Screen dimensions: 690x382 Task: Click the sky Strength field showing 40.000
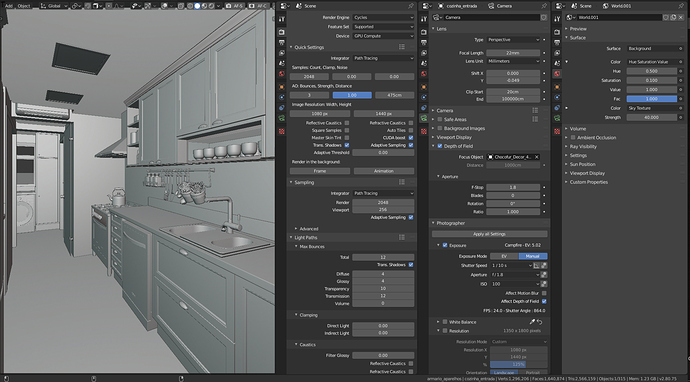click(x=652, y=118)
